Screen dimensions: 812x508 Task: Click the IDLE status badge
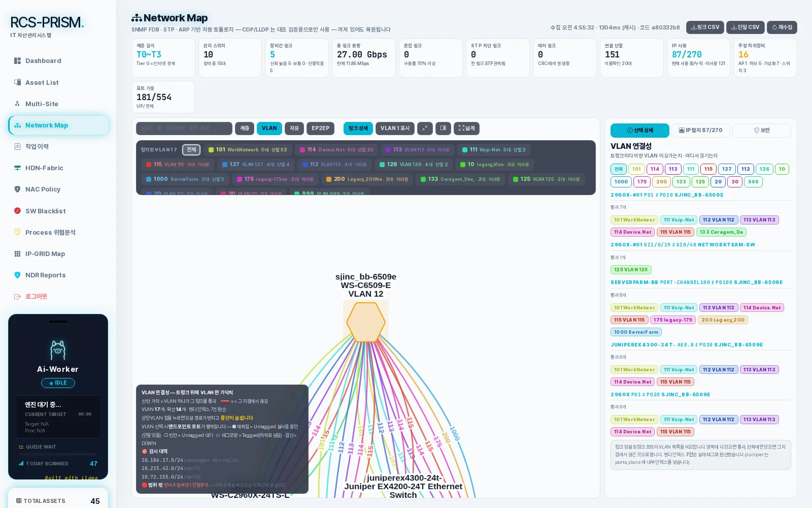pyautogui.click(x=58, y=383)
